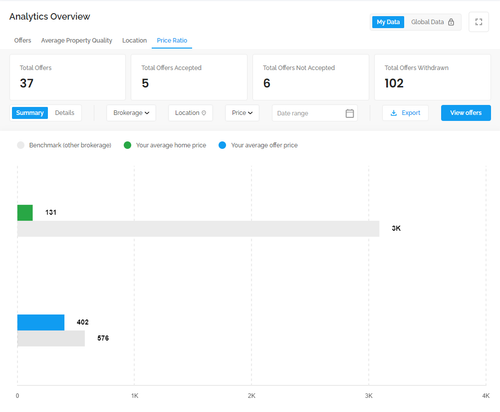Click the blue bar labeled 402
The width and height of the screenshot is (500, 412).
point(41,322)
